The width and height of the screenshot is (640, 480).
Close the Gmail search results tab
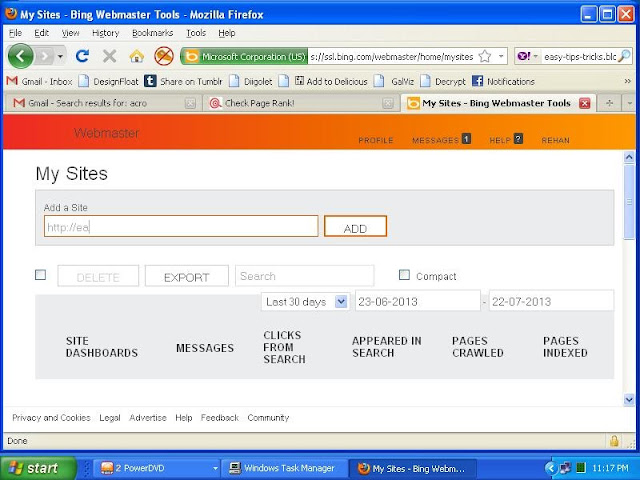[190, 104]
